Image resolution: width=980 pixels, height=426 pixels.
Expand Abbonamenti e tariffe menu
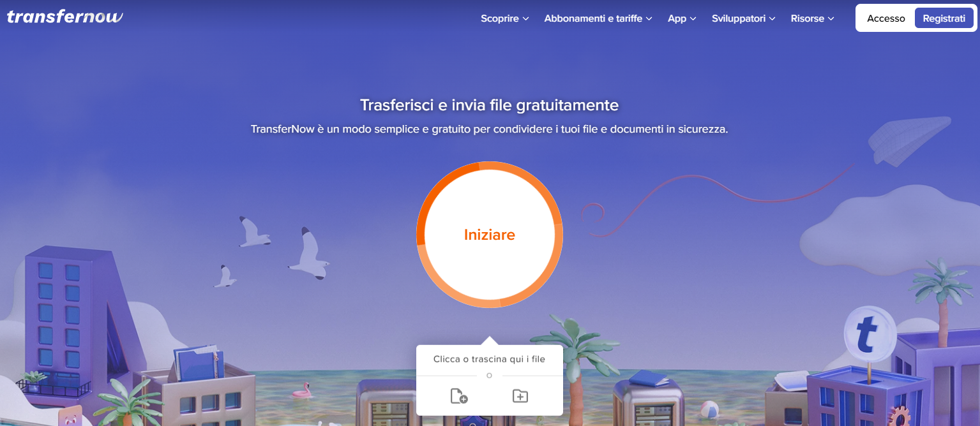598,18
